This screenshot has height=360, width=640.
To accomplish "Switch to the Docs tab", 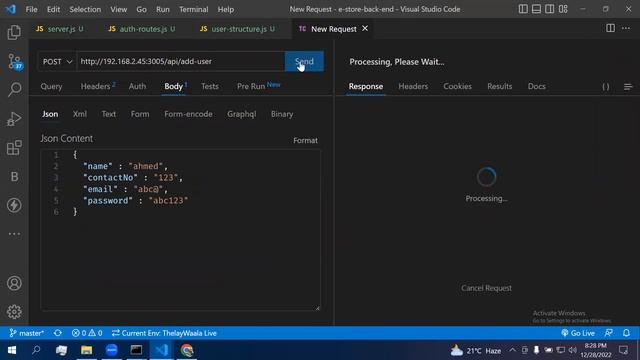I will click(x=537, y=87).
